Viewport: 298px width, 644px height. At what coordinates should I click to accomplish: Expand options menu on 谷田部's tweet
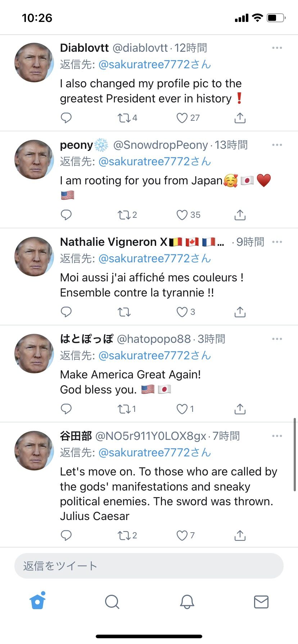(x=277, y=436)
